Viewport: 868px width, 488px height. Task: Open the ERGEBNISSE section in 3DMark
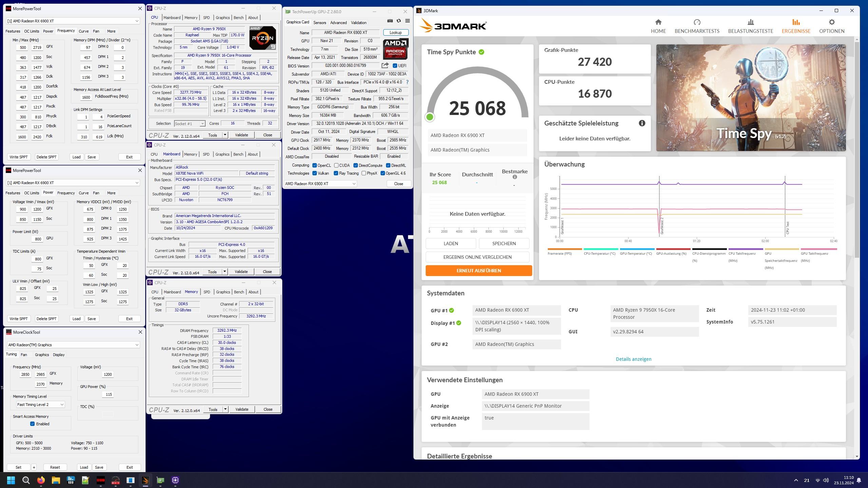point(796,26)
